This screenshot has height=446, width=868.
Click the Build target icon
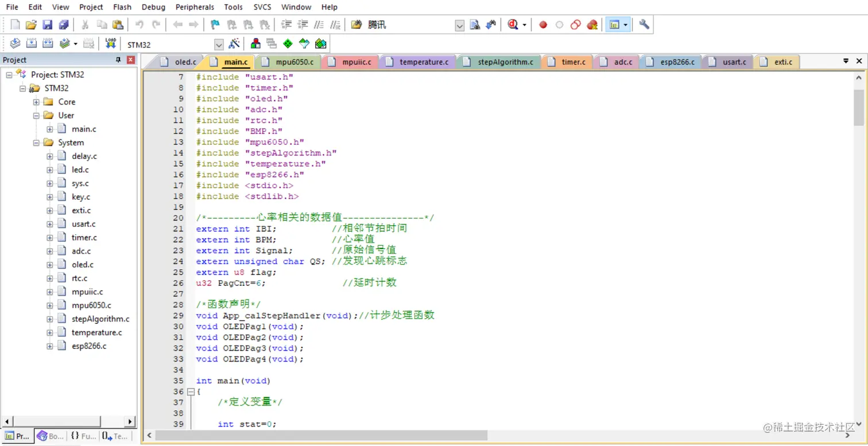tap(32, 44)
